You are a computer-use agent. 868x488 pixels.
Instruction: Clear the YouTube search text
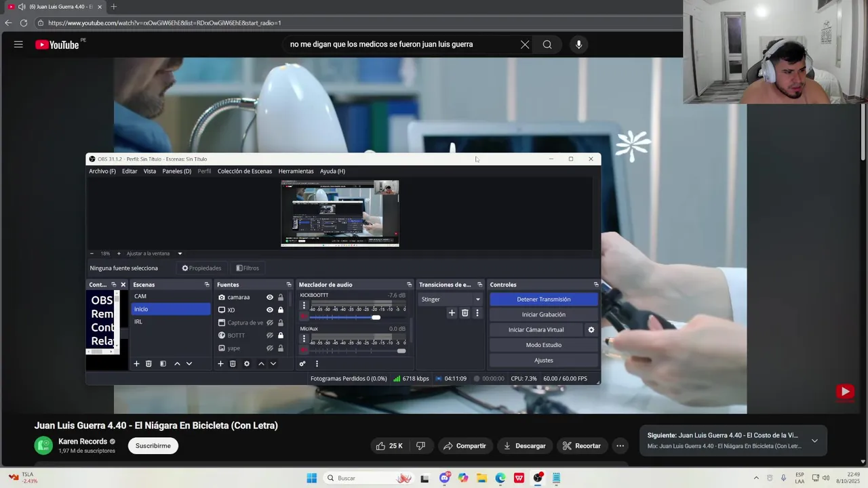click(x=525, y=45)
